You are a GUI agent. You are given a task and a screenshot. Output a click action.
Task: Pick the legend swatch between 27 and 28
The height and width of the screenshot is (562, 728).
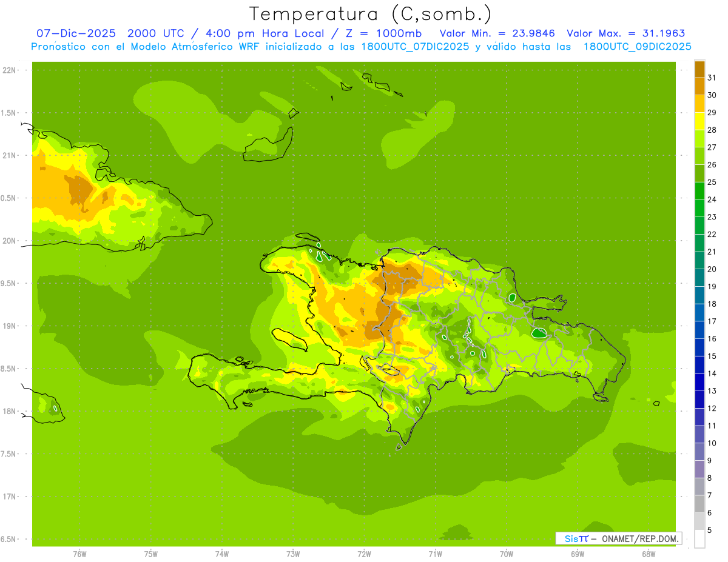(x=699, y=139)
